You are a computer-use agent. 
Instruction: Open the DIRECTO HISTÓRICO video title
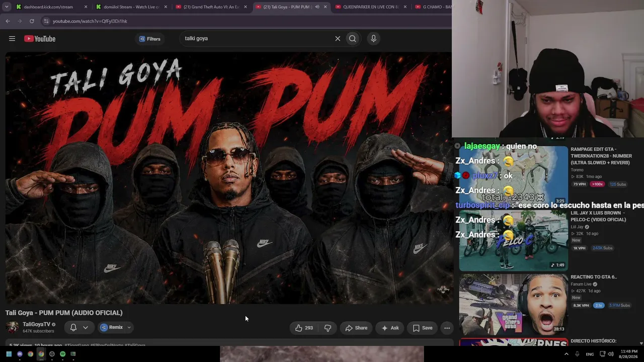point(594,341)
